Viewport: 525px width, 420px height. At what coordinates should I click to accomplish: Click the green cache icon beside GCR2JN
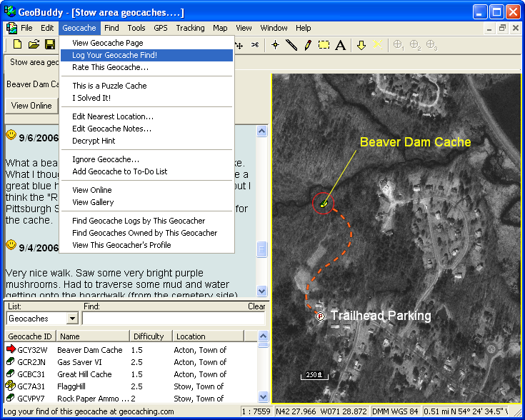click(11, 361)
